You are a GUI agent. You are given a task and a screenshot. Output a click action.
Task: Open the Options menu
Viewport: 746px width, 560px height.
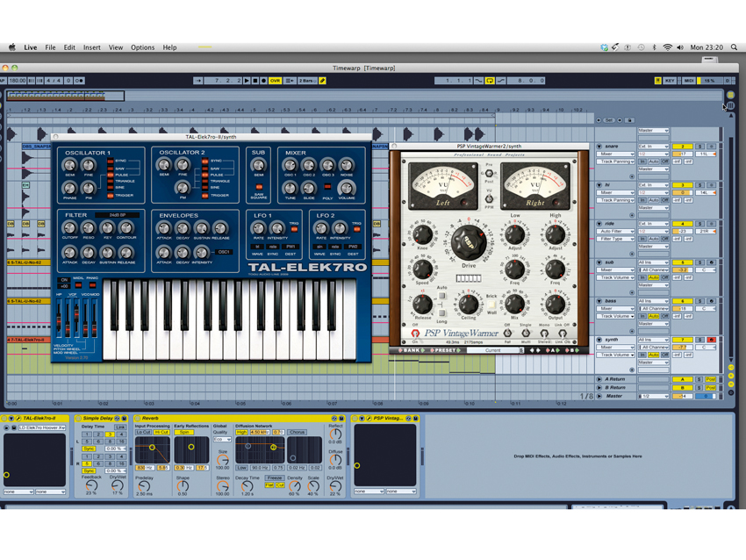143,47
